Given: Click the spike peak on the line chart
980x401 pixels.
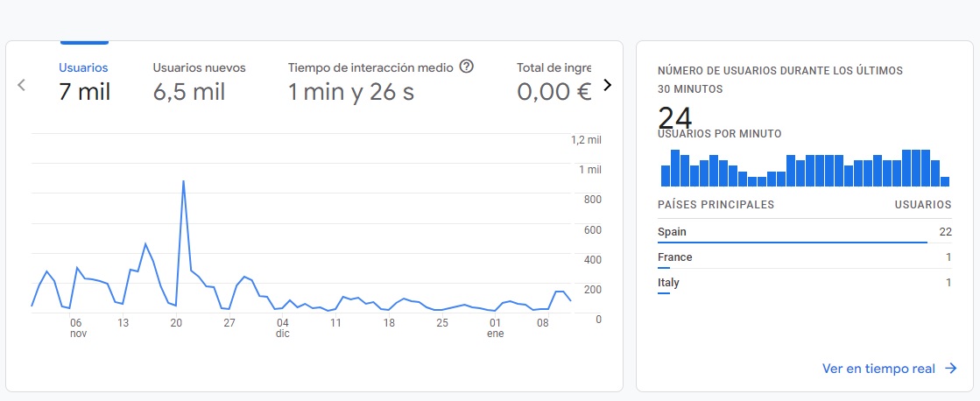Looking at the screenshot, I should coord(183,181).
